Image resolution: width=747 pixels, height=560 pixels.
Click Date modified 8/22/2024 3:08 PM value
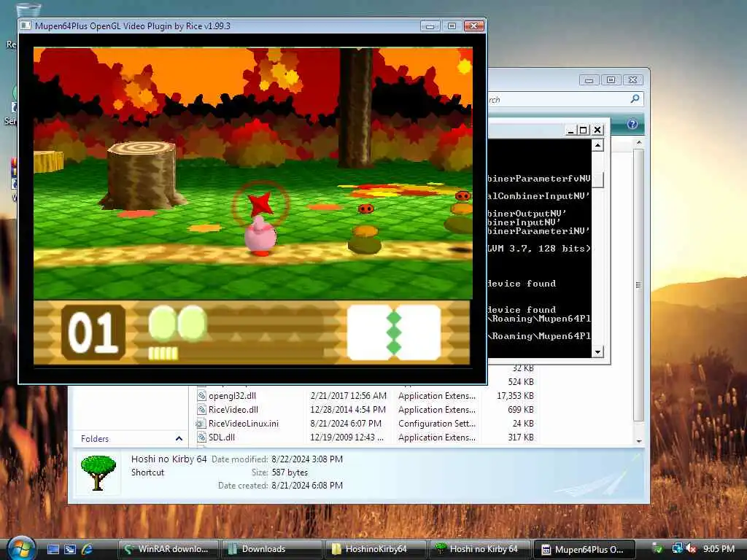click(x=307, y=459)
